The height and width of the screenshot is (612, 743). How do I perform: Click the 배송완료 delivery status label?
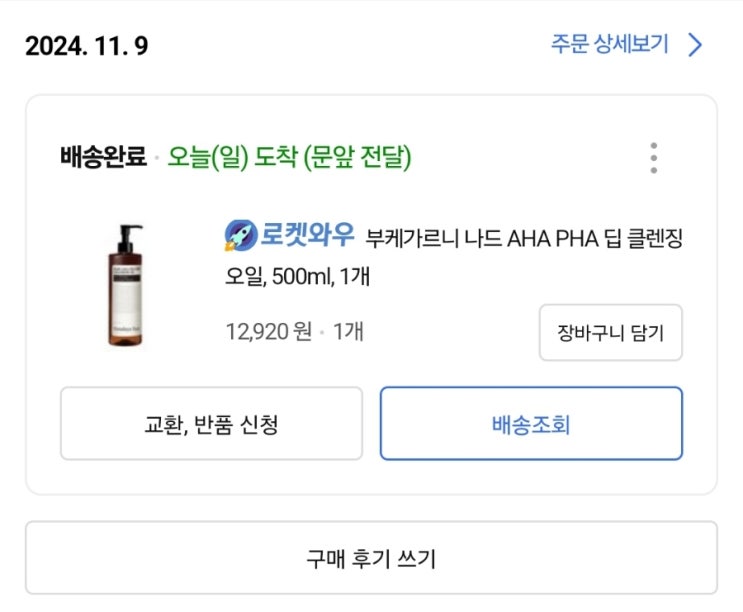point(103,157)
